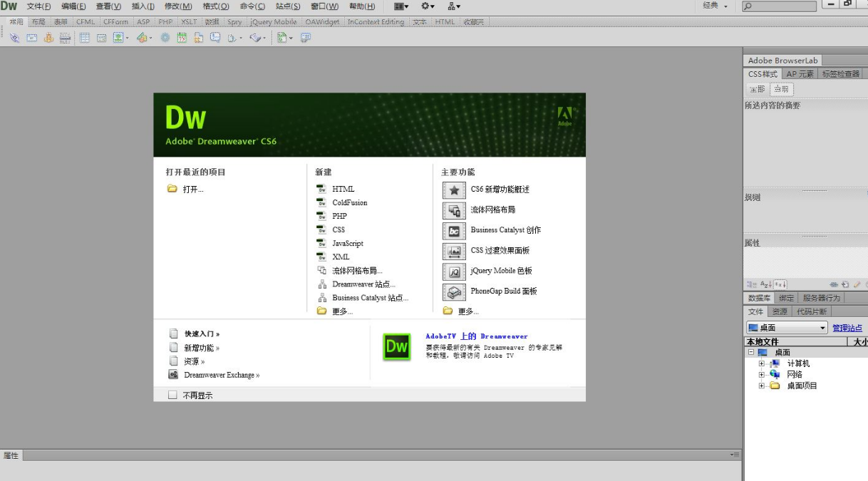This screenshot has height=481, width=868.
Task: Collapse the 桌面 root tree node
Action: [x=750, y=352]
